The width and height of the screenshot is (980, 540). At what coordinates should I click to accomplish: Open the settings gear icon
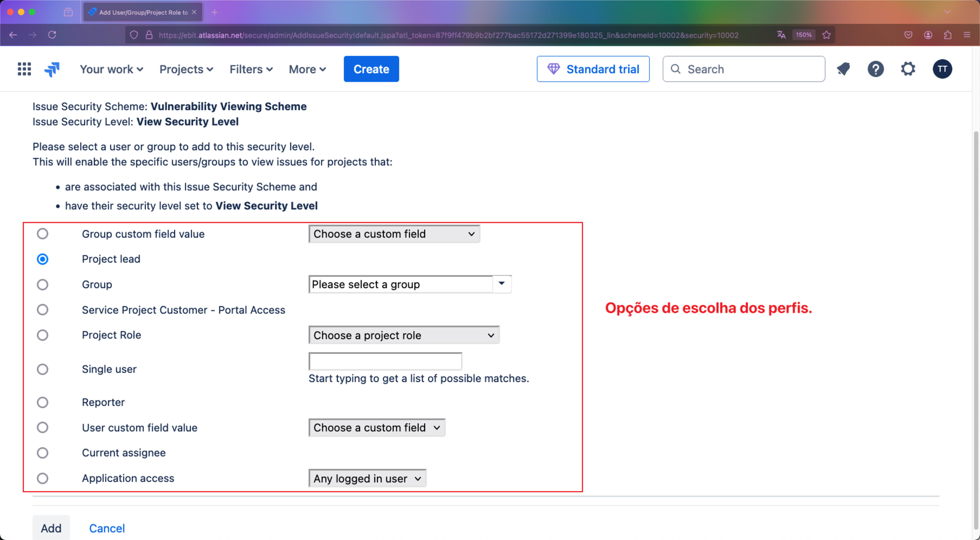click(908, 69)
